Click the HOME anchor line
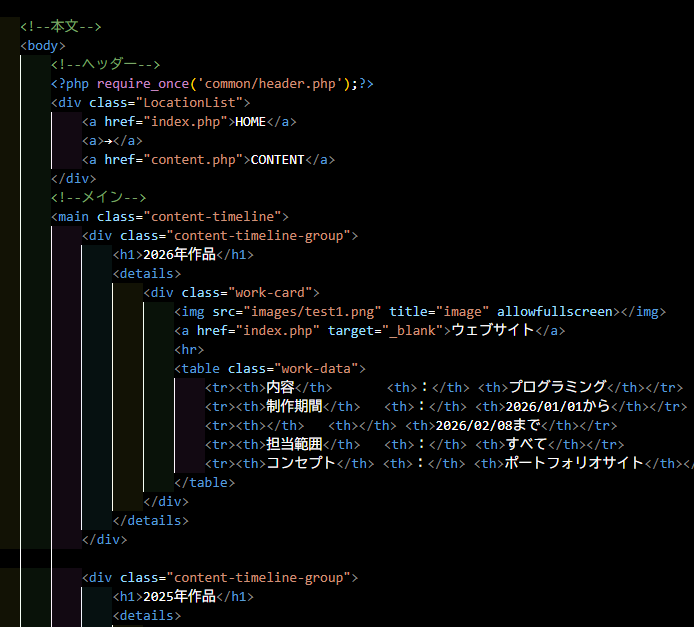 coord(189,122)
